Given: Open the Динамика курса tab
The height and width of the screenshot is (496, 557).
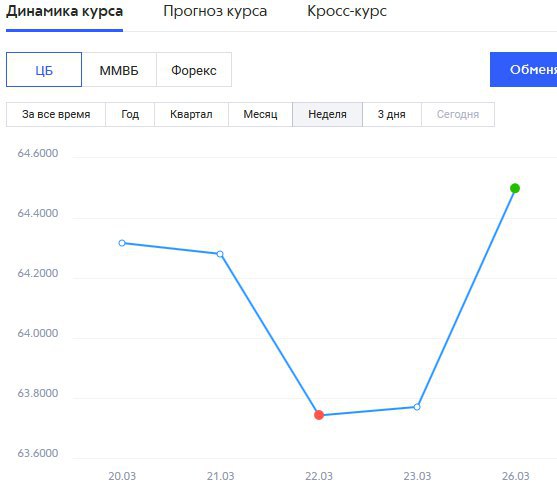Looking at the screenshot, I should (64, 11).
